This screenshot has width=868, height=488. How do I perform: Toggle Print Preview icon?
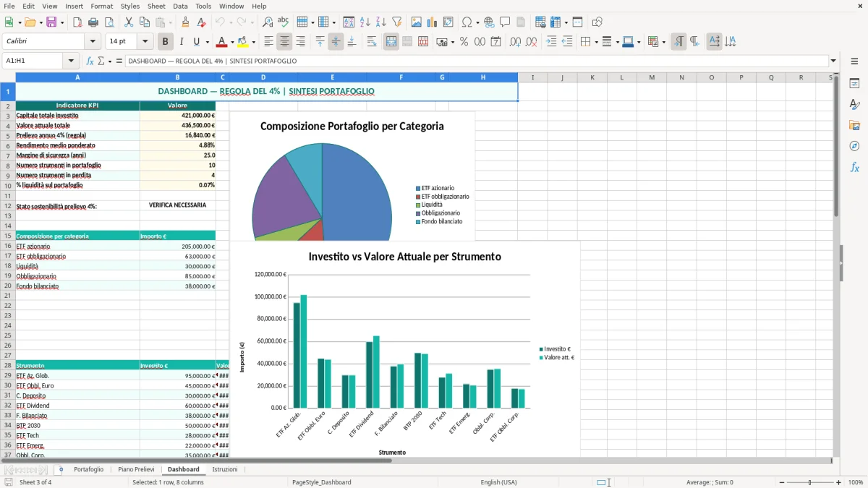pyautogui.click(x=109, y=22)
